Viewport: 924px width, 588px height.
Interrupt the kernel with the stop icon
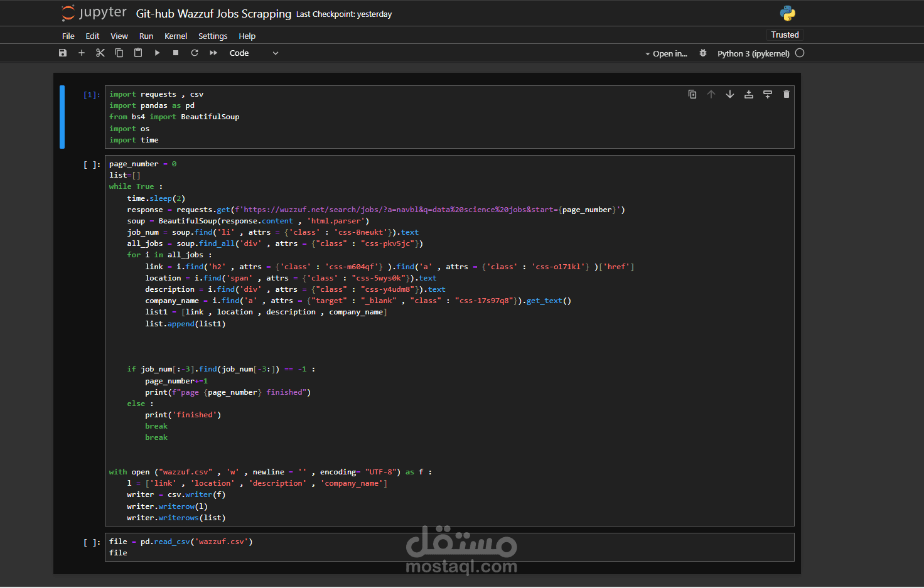point(176,53)
